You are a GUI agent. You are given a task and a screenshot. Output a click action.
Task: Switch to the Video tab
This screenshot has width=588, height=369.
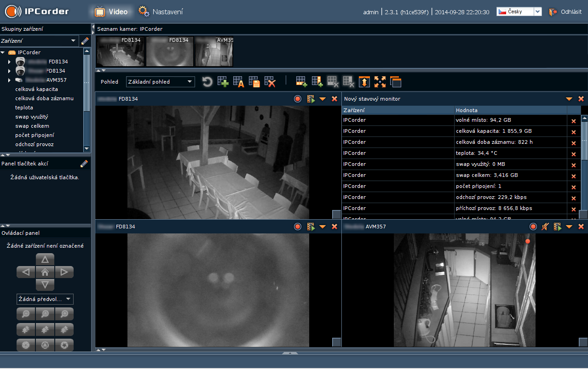(x=111, y=11)
